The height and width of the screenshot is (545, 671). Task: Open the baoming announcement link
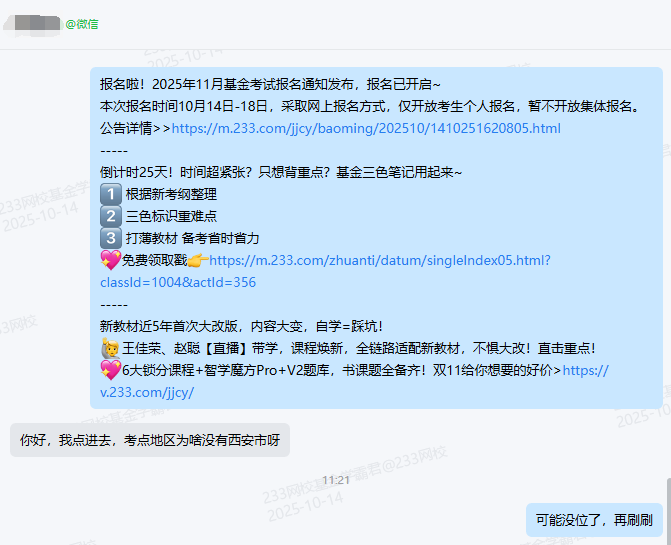(x=366, y=128)
